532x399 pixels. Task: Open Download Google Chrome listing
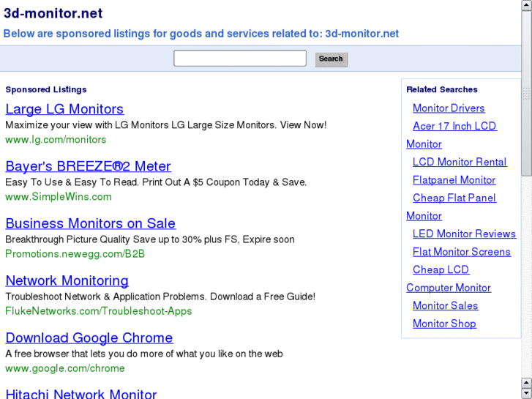click(89, 338)
